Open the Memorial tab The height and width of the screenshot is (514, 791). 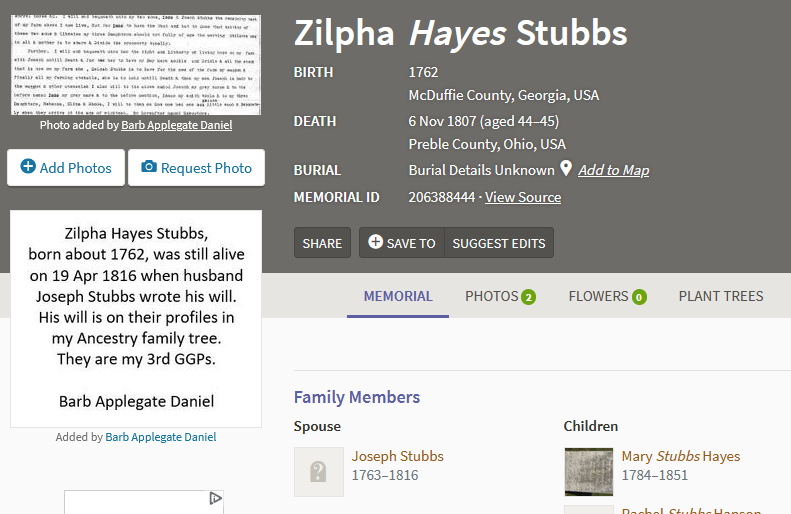398,296
